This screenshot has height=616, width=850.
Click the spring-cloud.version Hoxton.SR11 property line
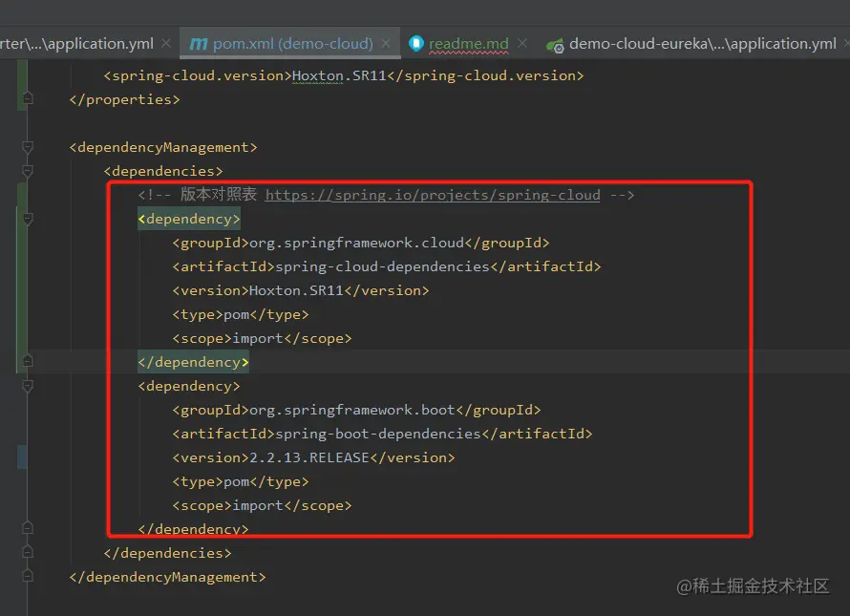click(x=344, y=75)
